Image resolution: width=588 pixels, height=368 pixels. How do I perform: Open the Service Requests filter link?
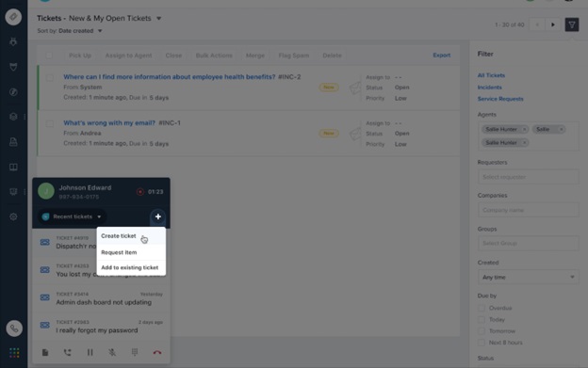pos(500,99)
